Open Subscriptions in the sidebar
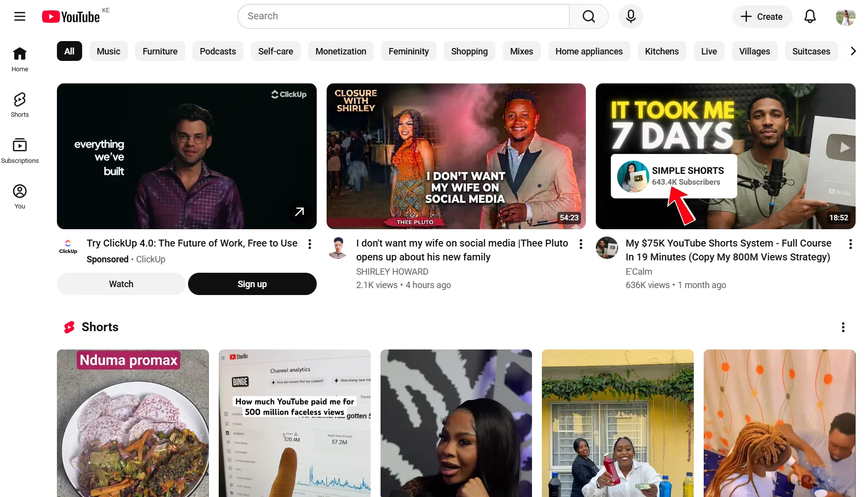The width and height of the screenshot is (868, 497). [20, 151]
